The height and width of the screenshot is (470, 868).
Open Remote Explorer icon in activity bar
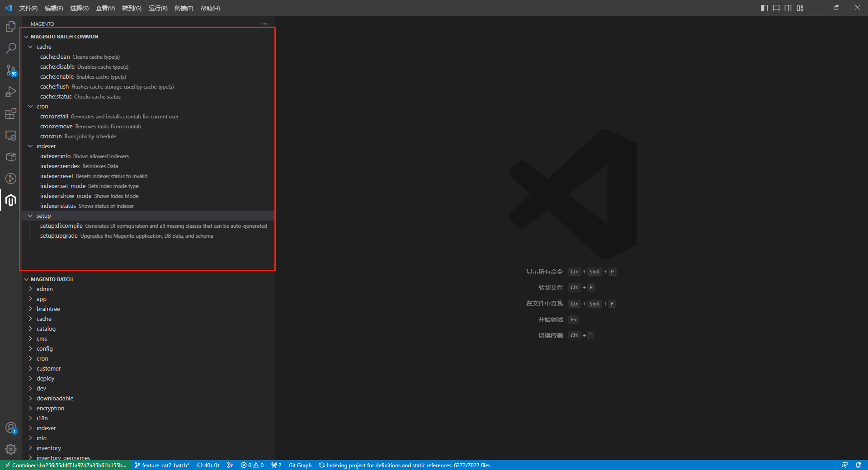(x=11, y=135)
